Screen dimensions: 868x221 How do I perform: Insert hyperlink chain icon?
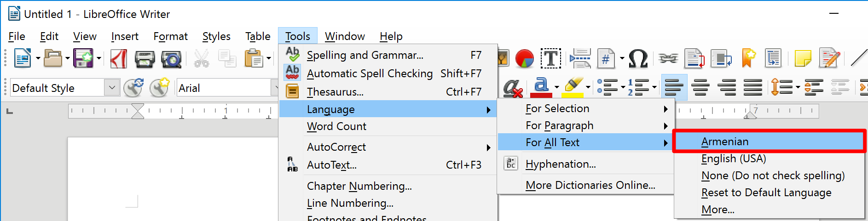(668, 58)
